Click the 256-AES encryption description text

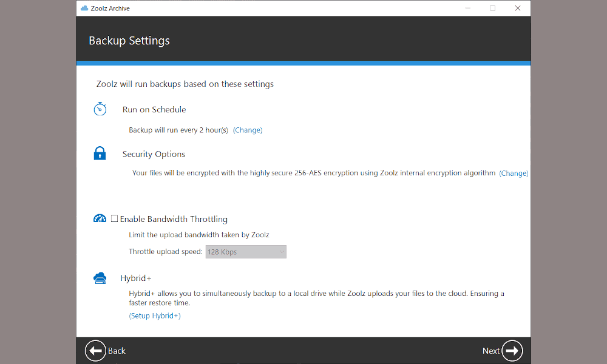(x=314, y=173)
